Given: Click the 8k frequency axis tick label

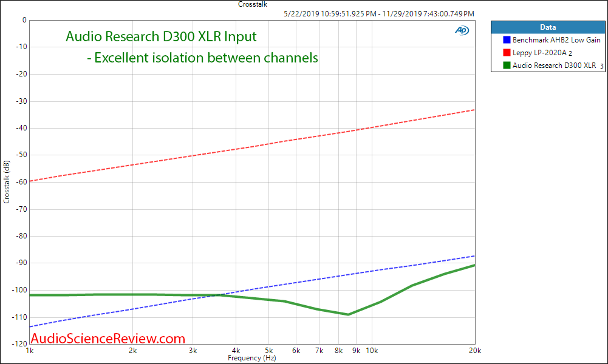Looking at the screenshot, I should pyautogui.click(x=338, y=351).
